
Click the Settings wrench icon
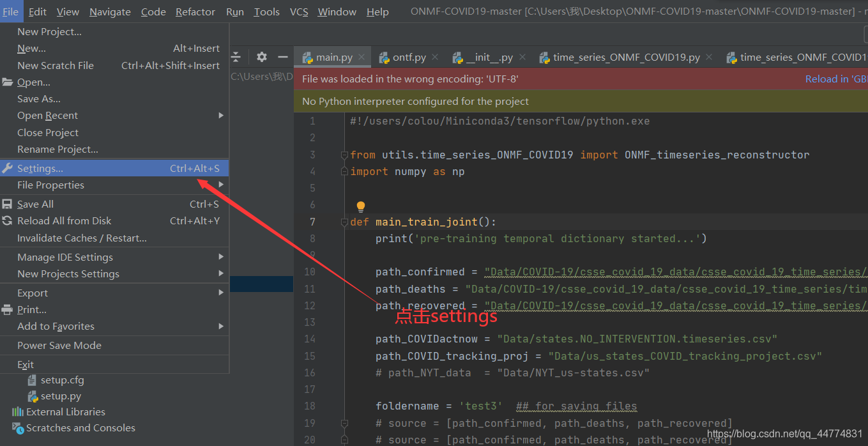7,168
